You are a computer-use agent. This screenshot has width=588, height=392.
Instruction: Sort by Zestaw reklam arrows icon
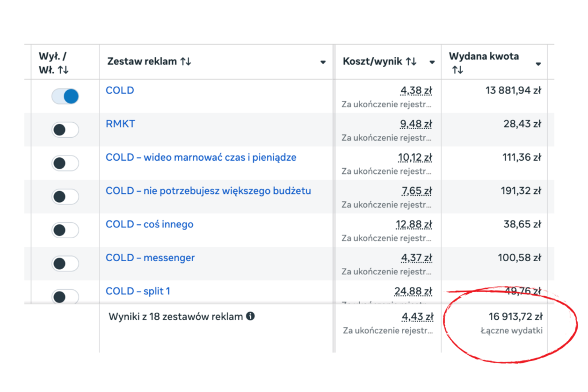click(x=185, y=61)
